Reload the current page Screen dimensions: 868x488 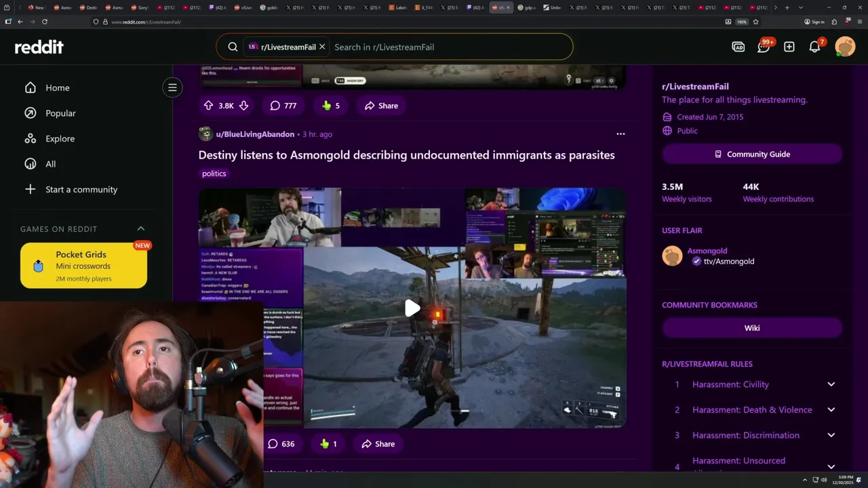click(x=45, y=22)
